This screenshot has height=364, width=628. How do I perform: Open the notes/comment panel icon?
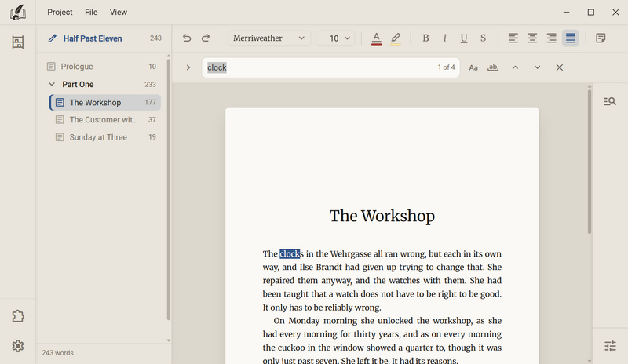601,38
